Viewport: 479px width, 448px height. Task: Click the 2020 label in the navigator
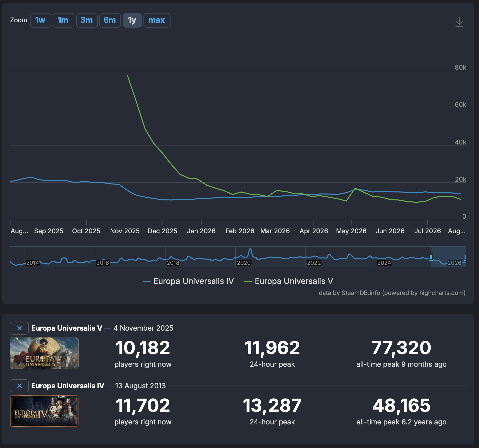pos(244,263)
